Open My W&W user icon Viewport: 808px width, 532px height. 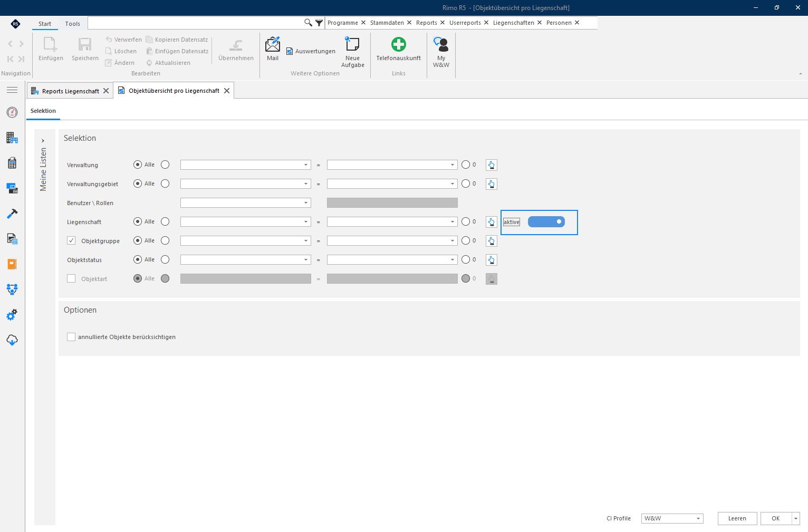pos(441,44)
